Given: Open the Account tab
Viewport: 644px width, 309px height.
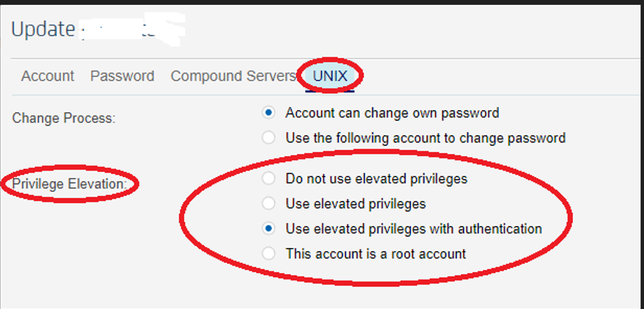Looking at the screenshot, I should click(48, 76).
